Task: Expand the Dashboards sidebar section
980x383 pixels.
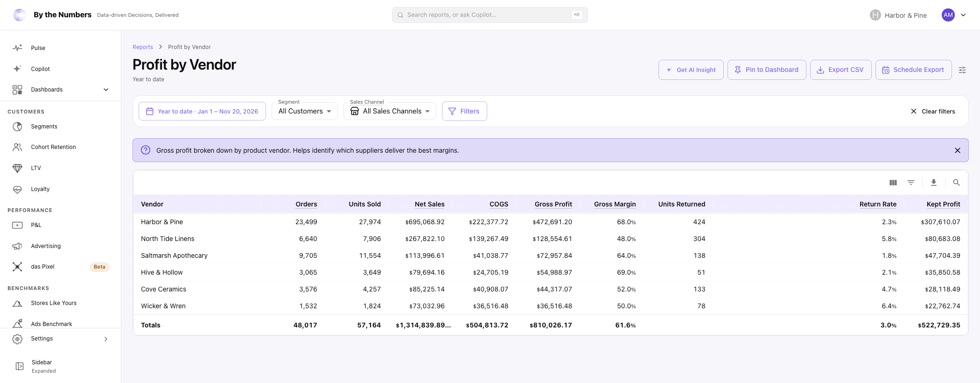Action: pyautogui.click(x=61, y=90)
